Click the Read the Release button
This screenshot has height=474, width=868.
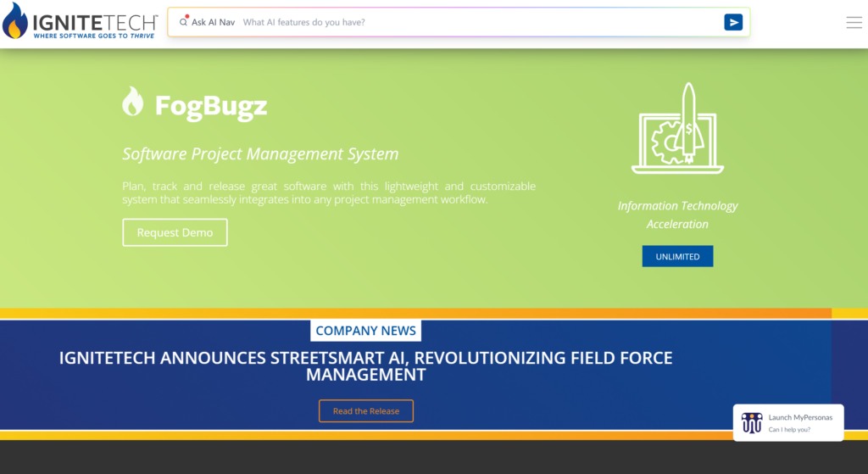click(x=365, y=411)
